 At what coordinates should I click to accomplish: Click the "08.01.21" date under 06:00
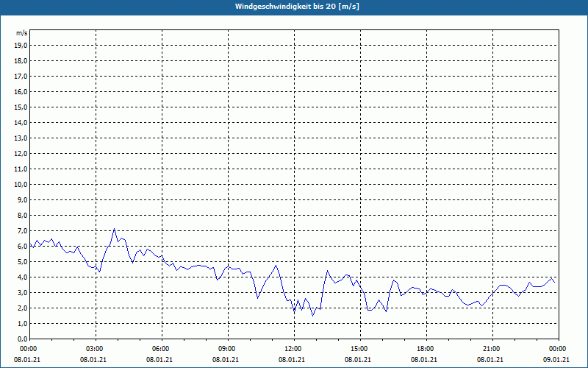[x=159, y=360]
